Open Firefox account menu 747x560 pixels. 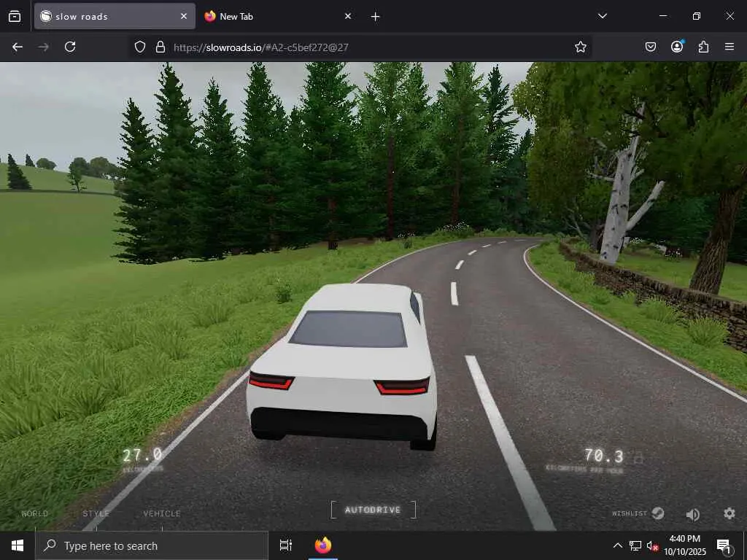(677, 47)
